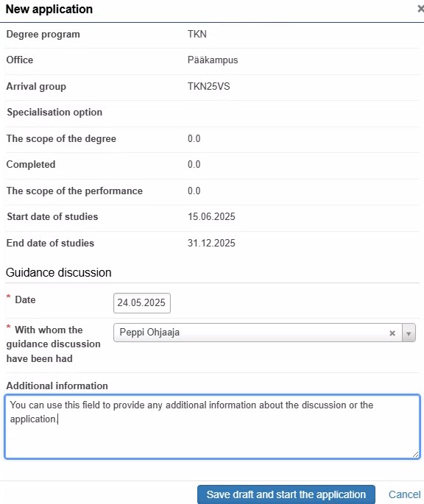Click Save draft and start the application
Image resolution: width=424 pixels, height=504 pixels.
[x=286, y=494]
